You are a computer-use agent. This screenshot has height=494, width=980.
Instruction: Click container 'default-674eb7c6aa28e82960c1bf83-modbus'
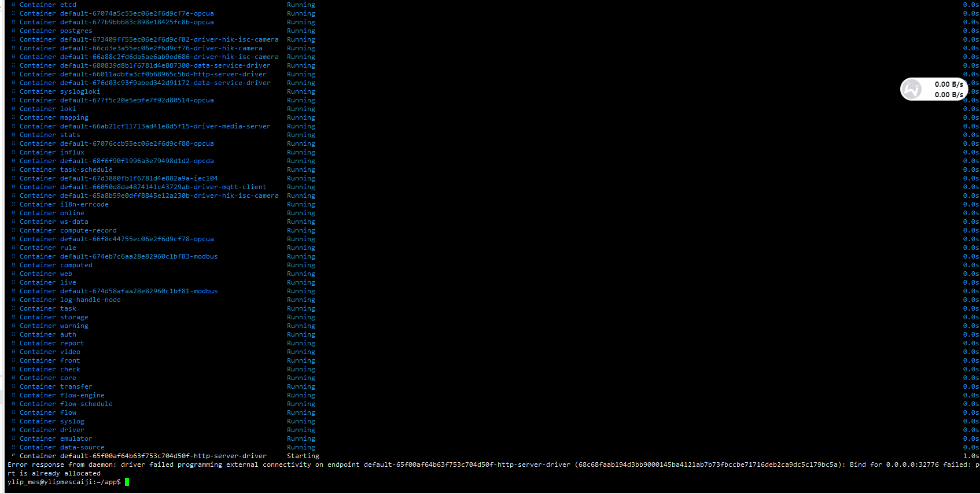[139, 256]
